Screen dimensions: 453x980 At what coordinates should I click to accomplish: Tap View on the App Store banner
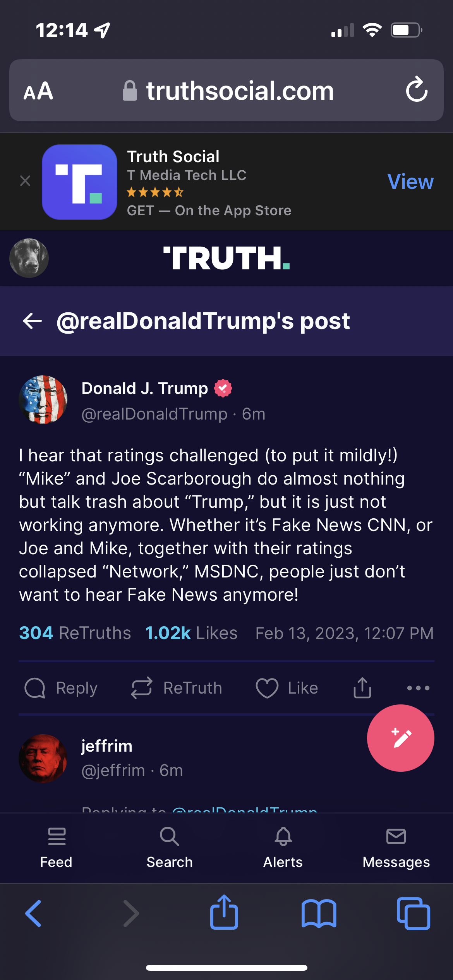coord(410,182)
